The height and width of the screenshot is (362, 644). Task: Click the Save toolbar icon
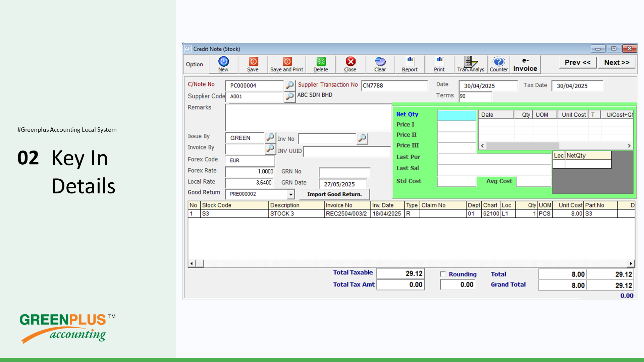click(253, 64)
